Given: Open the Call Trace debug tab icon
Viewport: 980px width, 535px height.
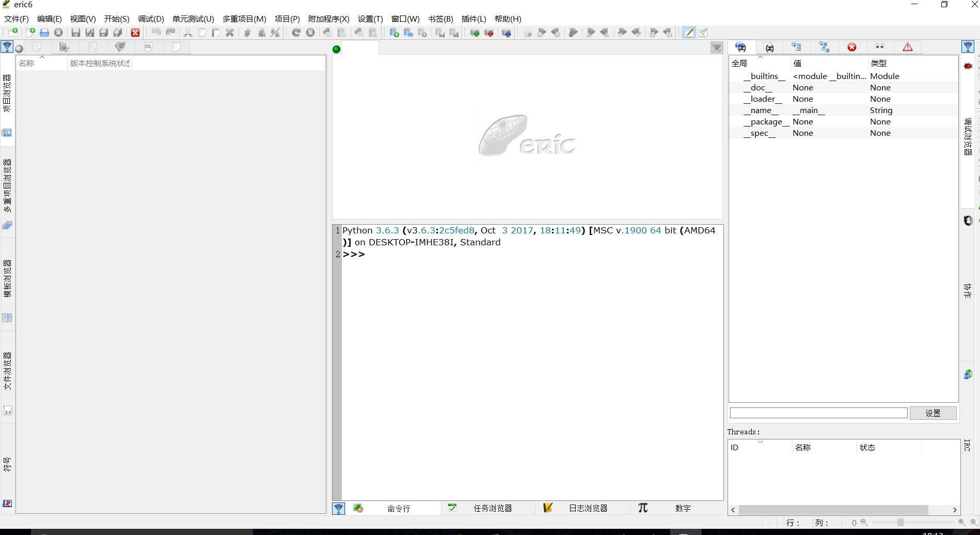Looking at the screenshot, I should pyautogui.click(x=825, y=47).
